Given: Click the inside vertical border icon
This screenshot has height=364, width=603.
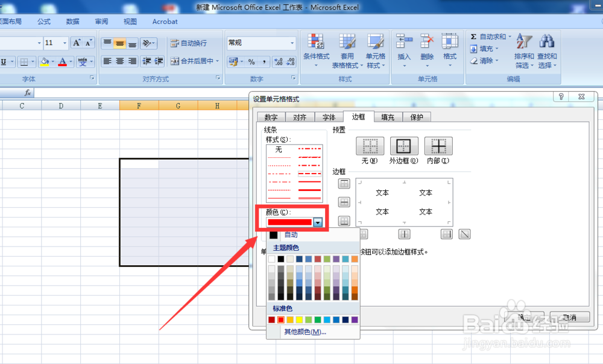Looking at the screenshot, I should point(404,234).
